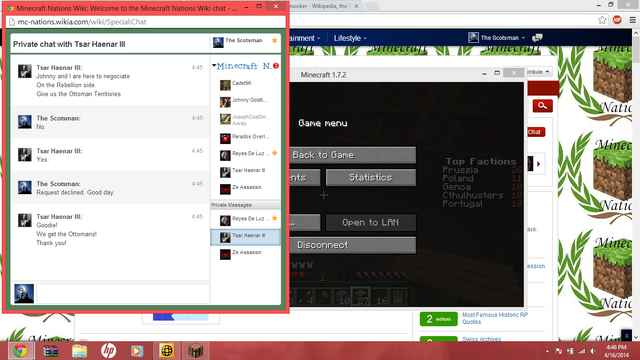Select the away user JosephCoalSm... in the user list

pyautogui.click(x=245, y=119)
